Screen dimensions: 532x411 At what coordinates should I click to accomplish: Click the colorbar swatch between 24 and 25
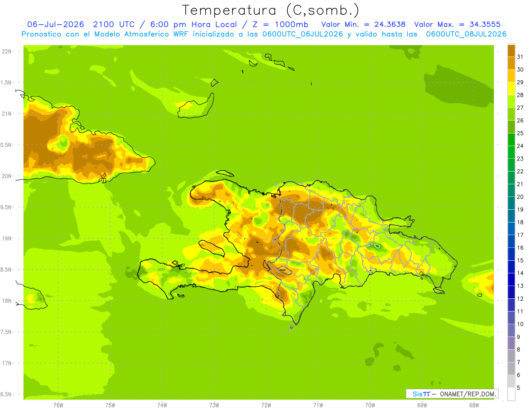(x=511, y=140)
